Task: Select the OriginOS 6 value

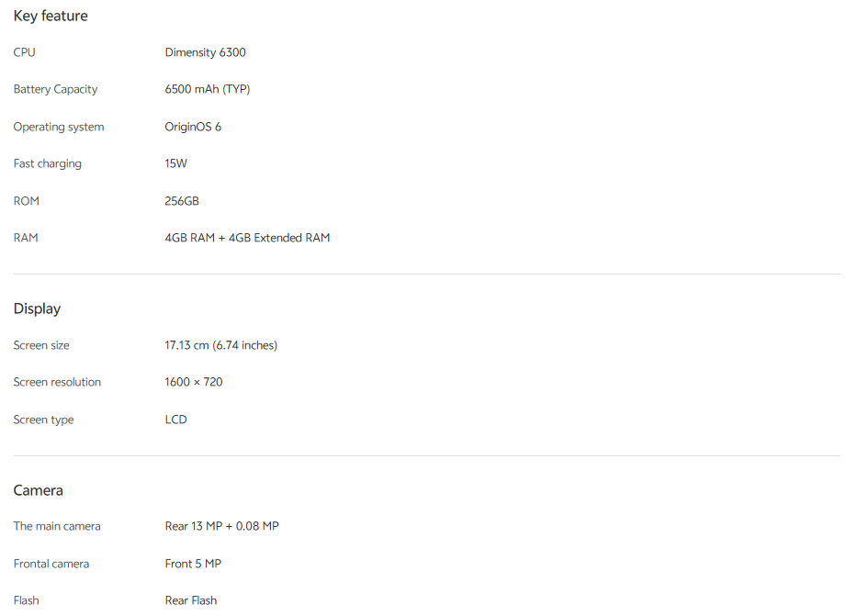Action: click(x=192, y=127)
